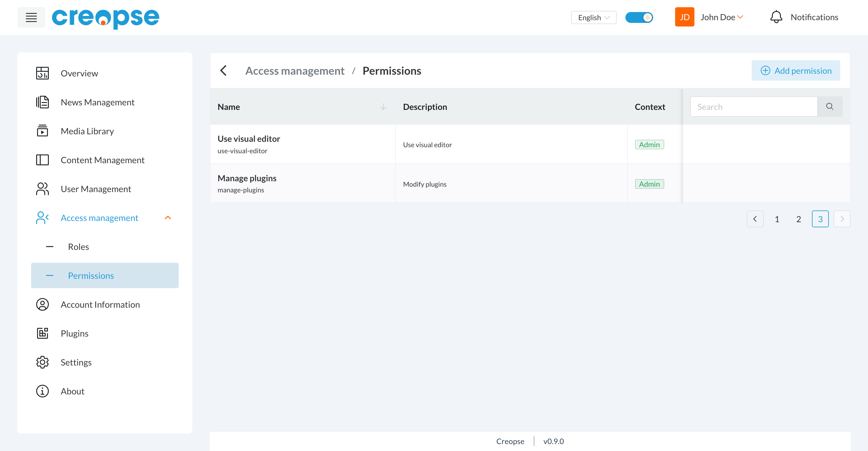Open News Management in sidebar
Image resolution: width=868 pixels, height=451 pixels.
pos(105,102)
